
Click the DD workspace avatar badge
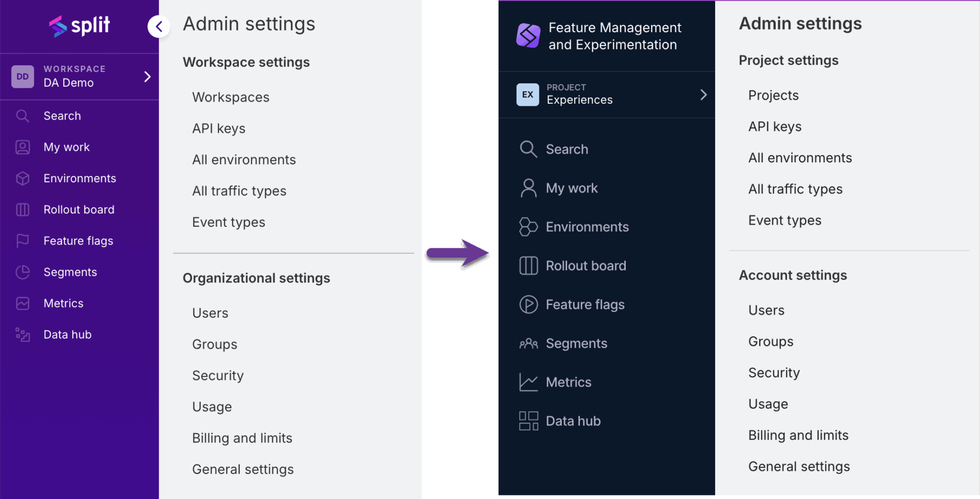coord(22,77)
